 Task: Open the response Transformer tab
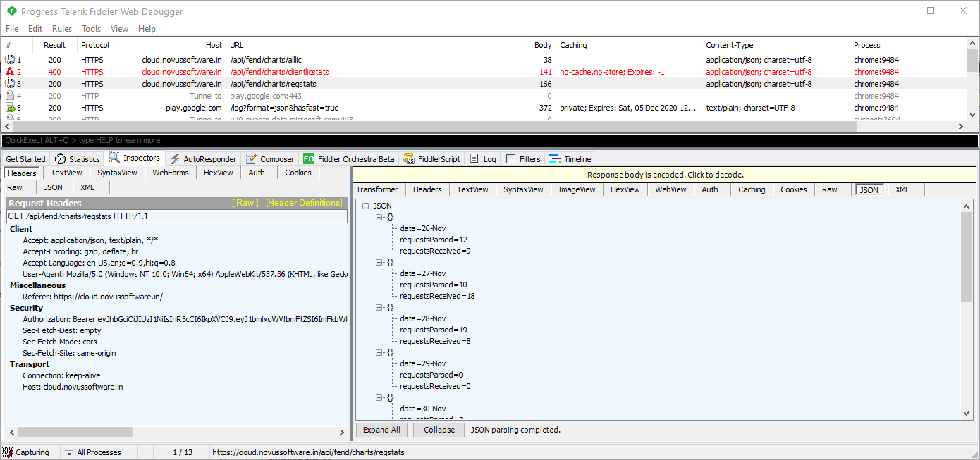coord(377,189)
